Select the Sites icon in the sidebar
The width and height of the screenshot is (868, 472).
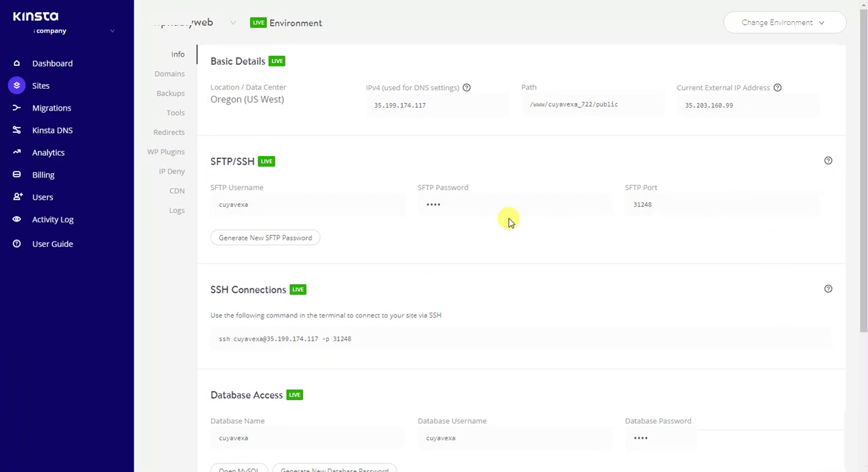16,85
